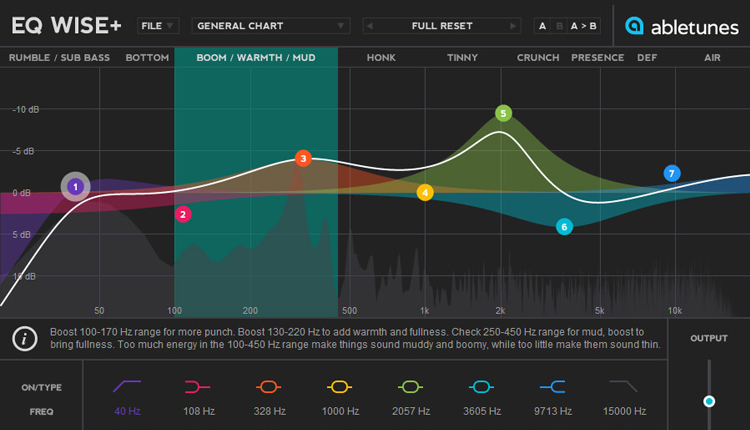The image size is (750, 430).
Task: Select the high-pass filter icon at 40 Hz
Action: [x=127, y=386]
